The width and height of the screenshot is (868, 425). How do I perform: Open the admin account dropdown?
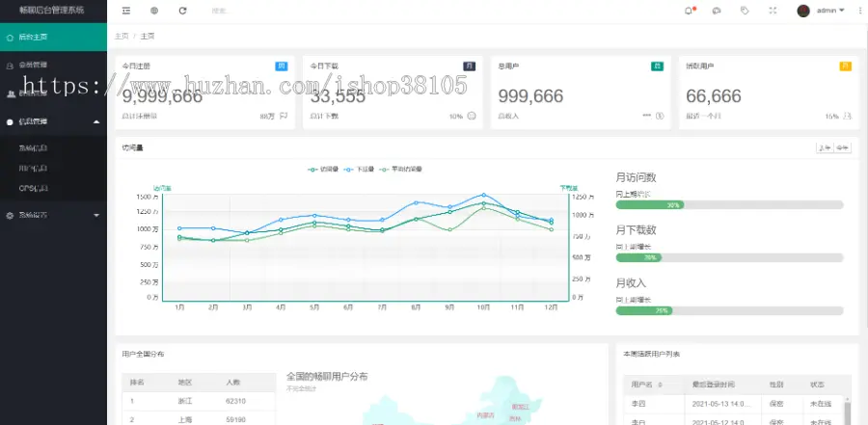click(x=830, y=11)
